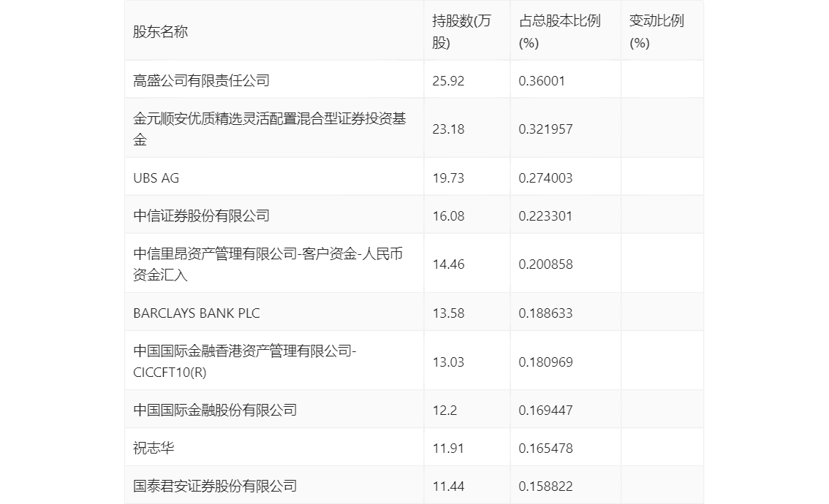
Task: Select the ratio 0.158822
Action: pos(545,486)
